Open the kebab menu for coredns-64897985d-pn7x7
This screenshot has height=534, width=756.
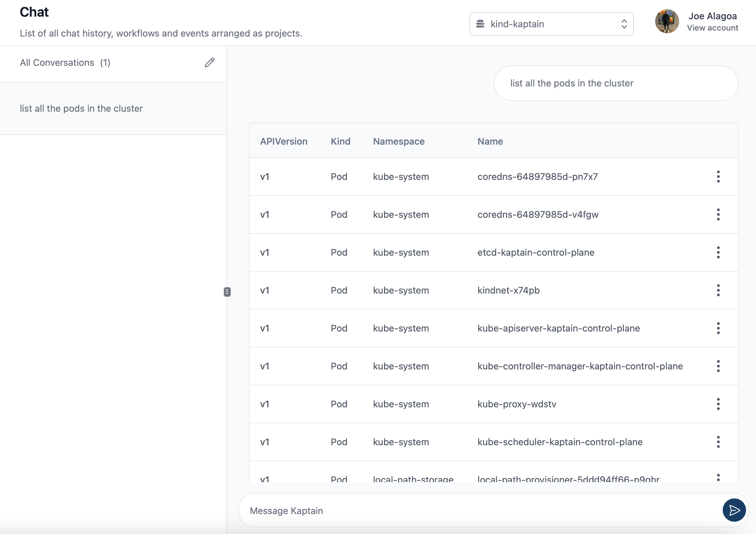coord(718,177)
